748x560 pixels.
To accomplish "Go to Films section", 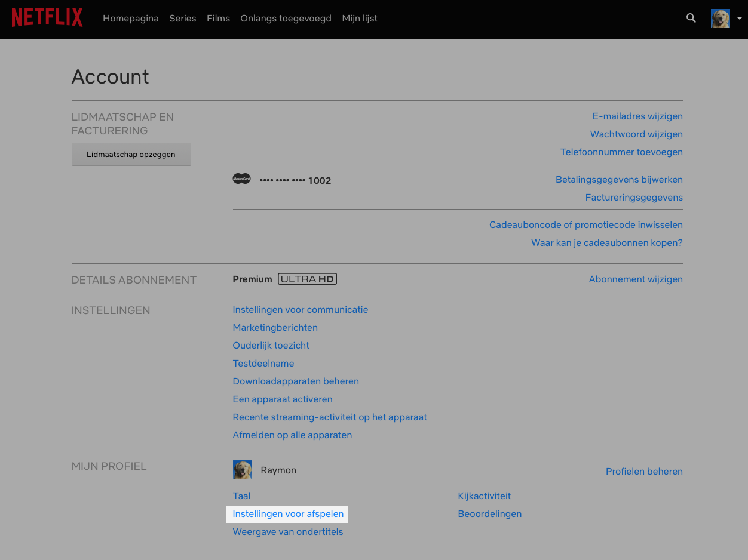I will (x=218, y=19).
